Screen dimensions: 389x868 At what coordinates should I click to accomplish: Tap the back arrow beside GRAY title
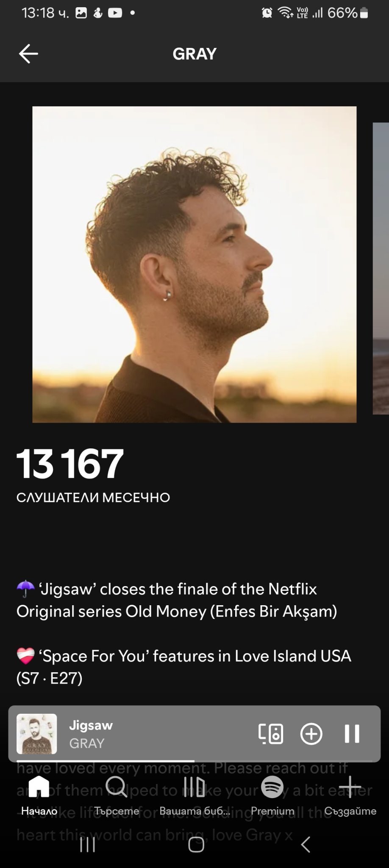[29, 54]
